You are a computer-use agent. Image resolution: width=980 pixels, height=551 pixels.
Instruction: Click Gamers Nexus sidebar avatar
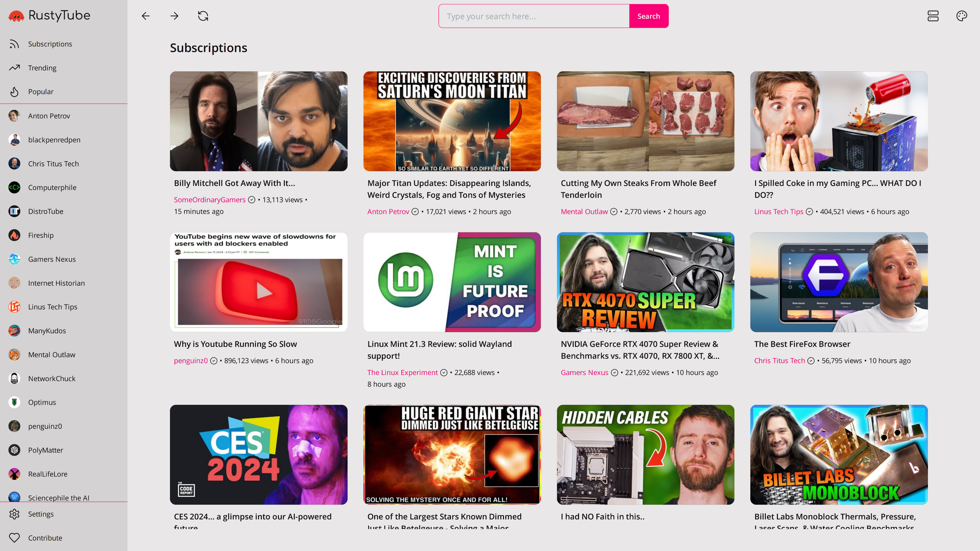point(15,259)
